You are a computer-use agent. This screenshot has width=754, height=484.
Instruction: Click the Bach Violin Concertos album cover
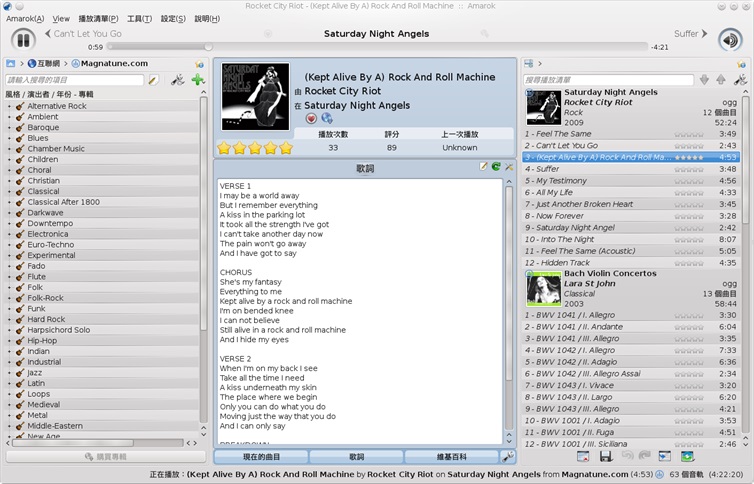pyautogui.click(x=543, y=289)
